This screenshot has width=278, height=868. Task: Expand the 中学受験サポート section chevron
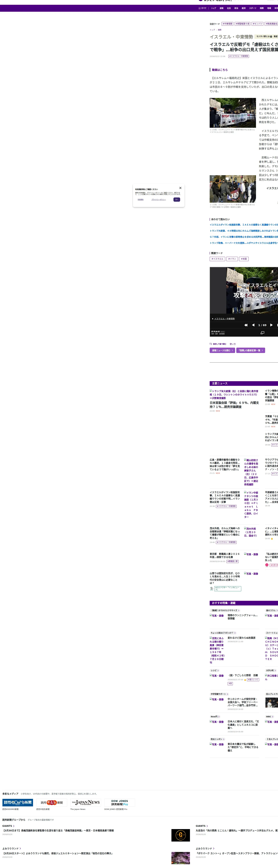point(227,694)
